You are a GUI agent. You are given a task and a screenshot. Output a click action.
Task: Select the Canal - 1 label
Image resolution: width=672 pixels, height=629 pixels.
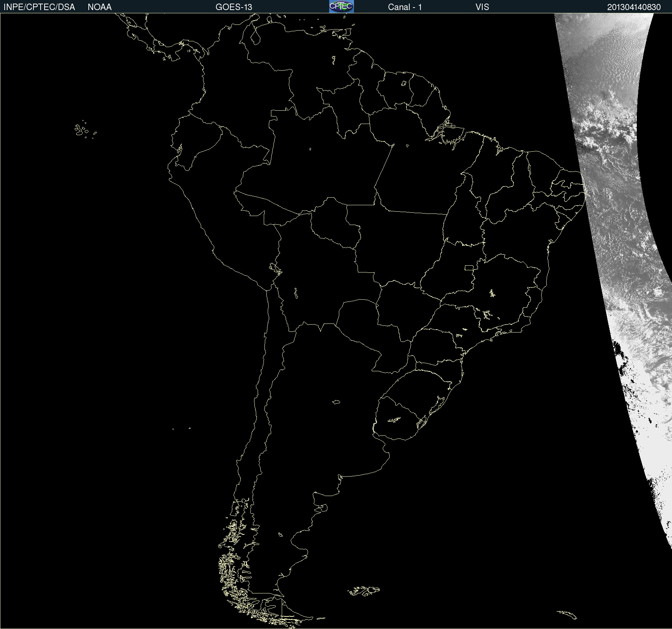pos(405,7)
